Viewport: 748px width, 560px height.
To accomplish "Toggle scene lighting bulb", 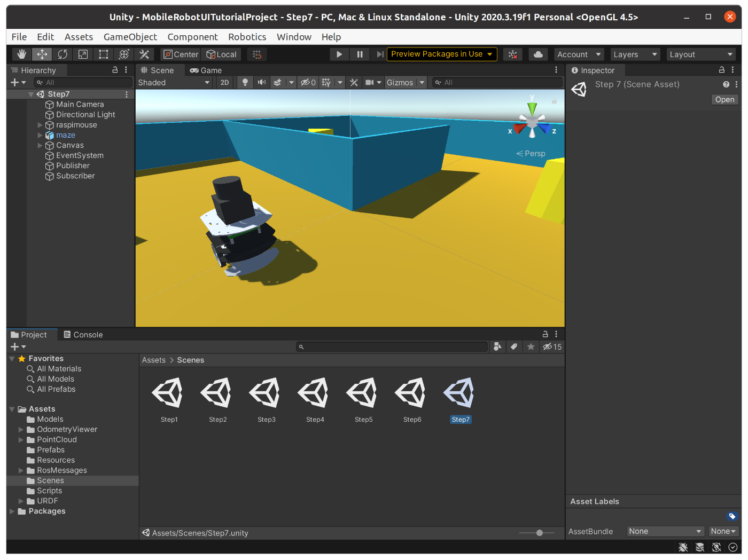I will click(x=245, y=83).
